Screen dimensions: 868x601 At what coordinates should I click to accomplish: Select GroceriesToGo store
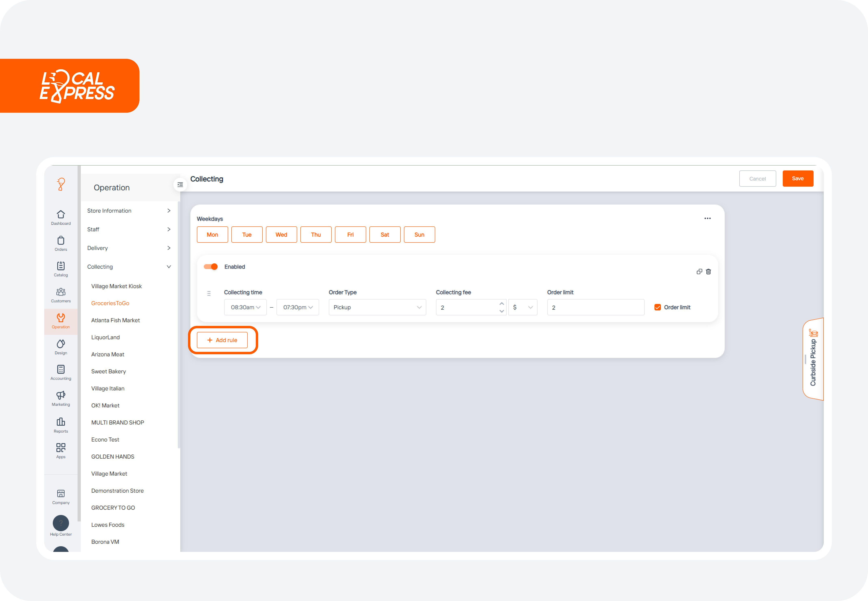pyautogui.click(x=110, y=303)
